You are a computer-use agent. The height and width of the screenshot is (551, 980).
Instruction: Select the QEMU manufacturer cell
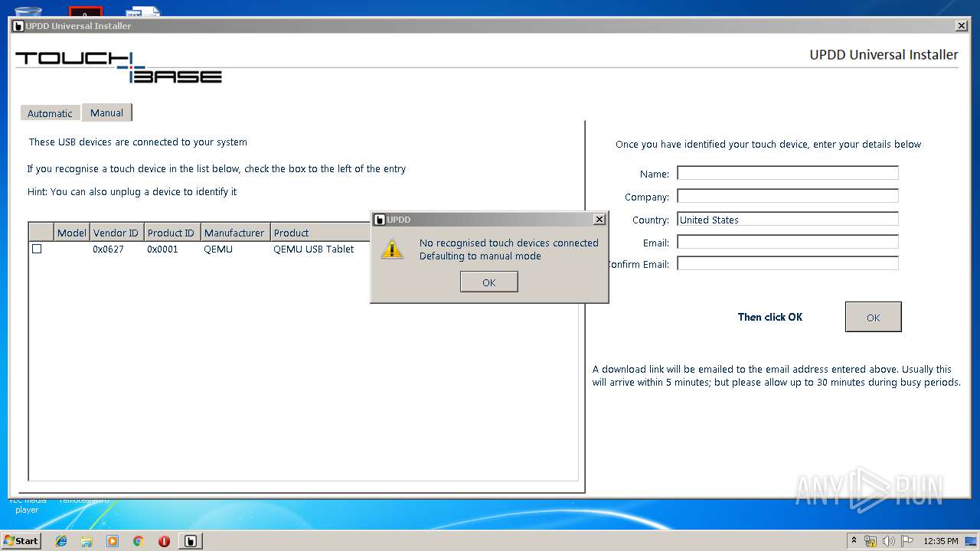coord(218,249)
